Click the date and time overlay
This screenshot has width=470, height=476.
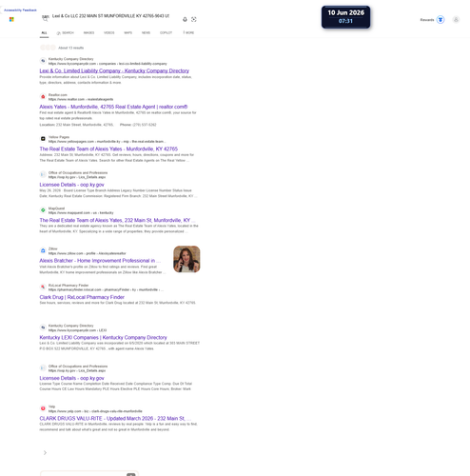click(x=345, y=17)
